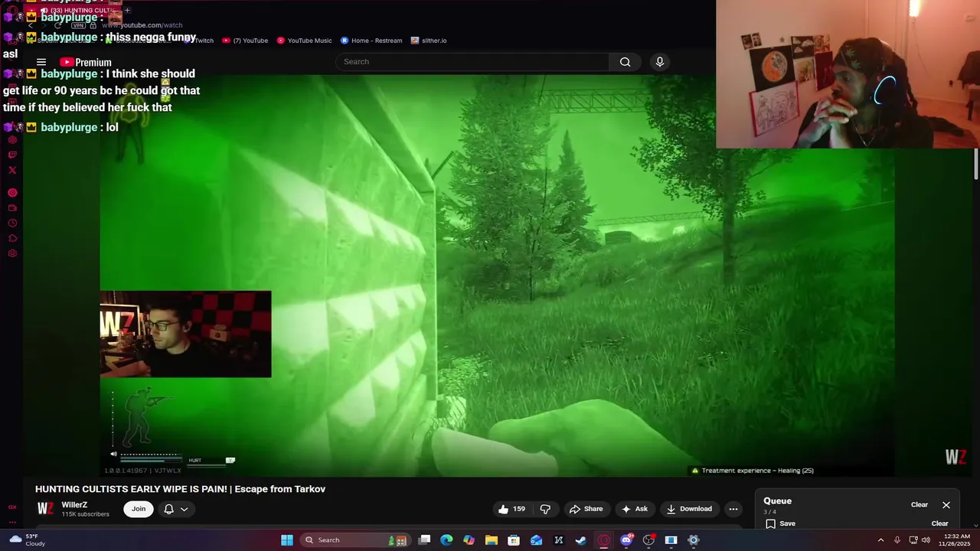Open volume control in system tray
This screenshot has height=551, width=980.
point(926,540)
